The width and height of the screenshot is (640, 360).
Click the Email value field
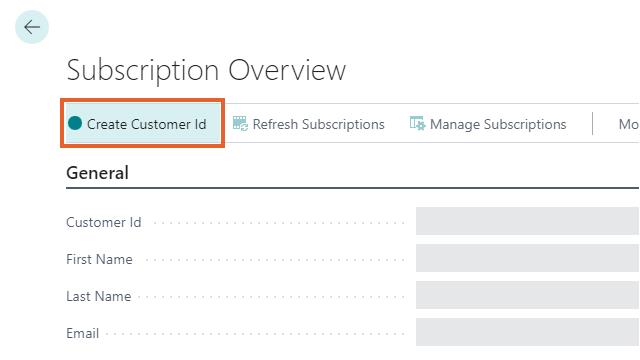click(x=527, y=332)
